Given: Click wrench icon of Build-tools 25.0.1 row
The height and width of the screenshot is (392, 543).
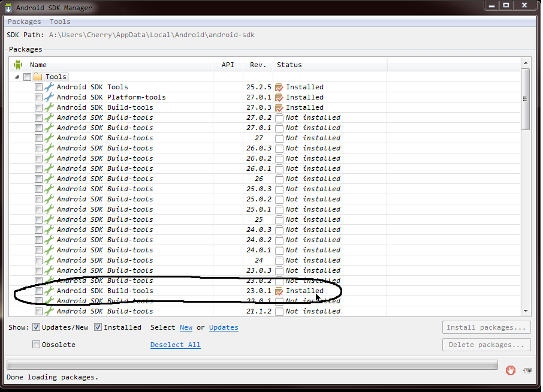Looking at the screenshot, I should click(x=49, y=209).
